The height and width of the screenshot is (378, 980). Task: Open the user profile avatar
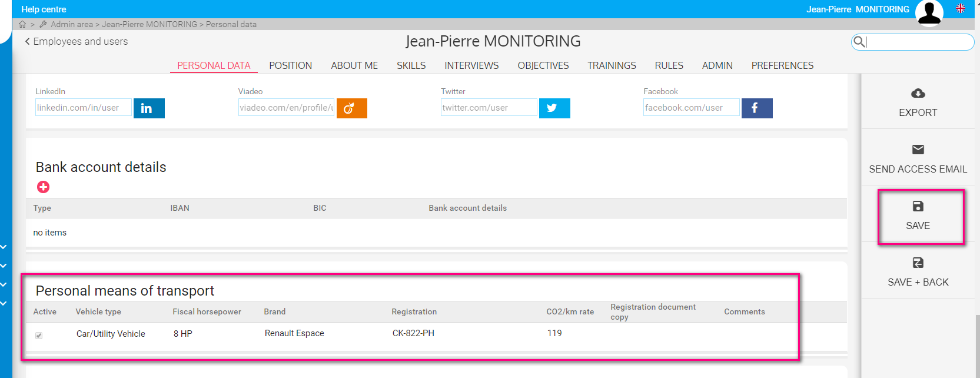pyautogui.click(x=929, y=12)
